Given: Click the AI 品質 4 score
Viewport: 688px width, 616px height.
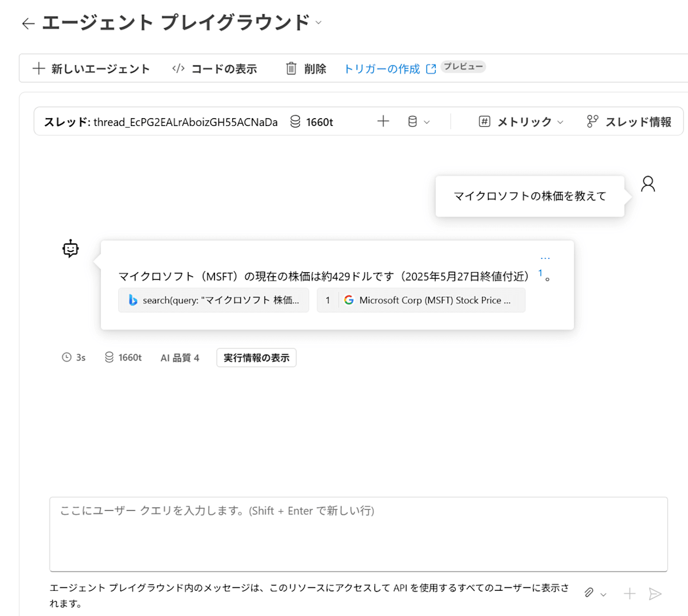Looking at the screenshot, I should 179,358.
